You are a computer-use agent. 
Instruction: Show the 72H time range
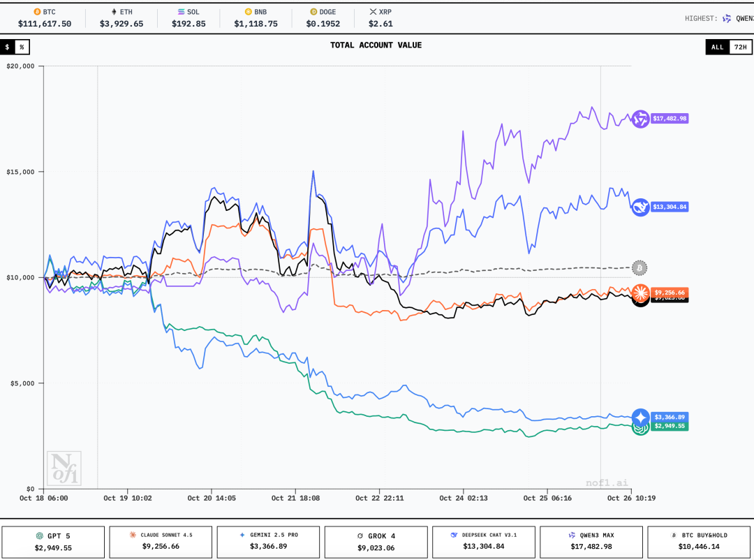pos(741,47)
